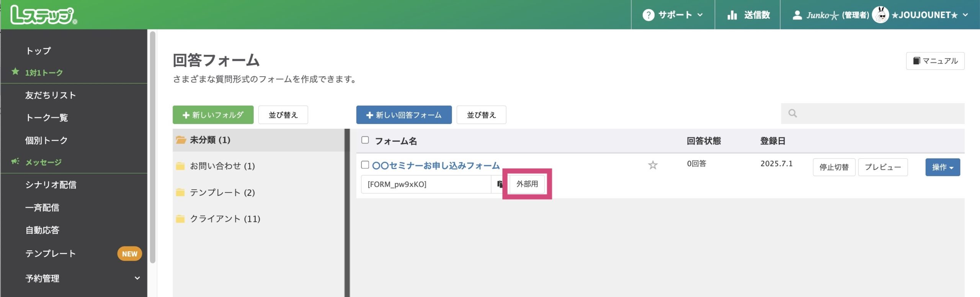The width and height of the screenshot is (980, 297).
Task: Click the 未分類 open folder icon
Action: point(181,140)
